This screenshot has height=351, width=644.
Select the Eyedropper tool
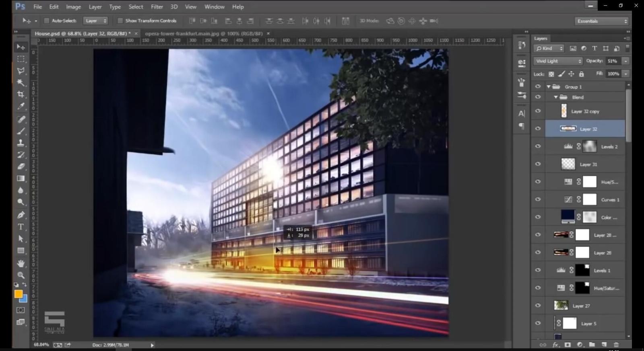[21, 107]
